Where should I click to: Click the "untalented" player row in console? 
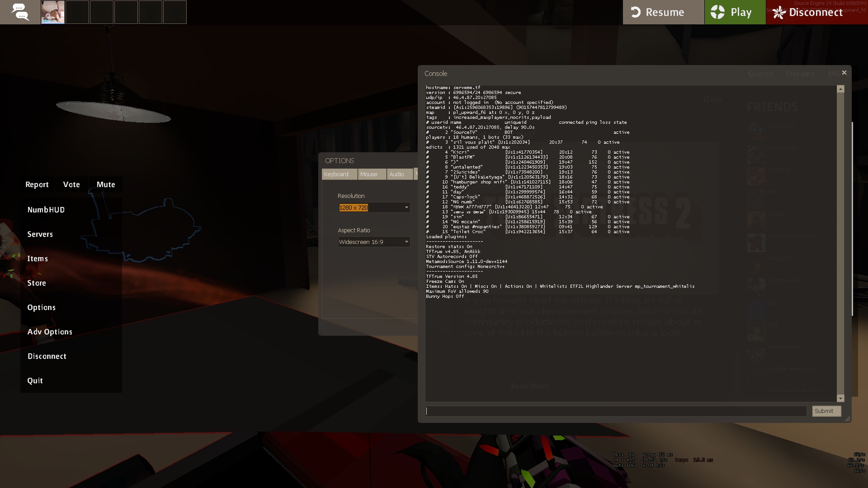(528, 167)
